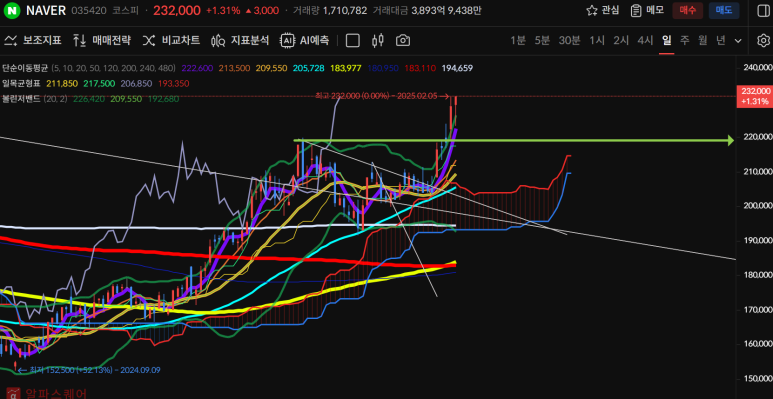Select the 일 daily timeframe tab
This screenshot has height=399, width=773.
tap(667, 40)
